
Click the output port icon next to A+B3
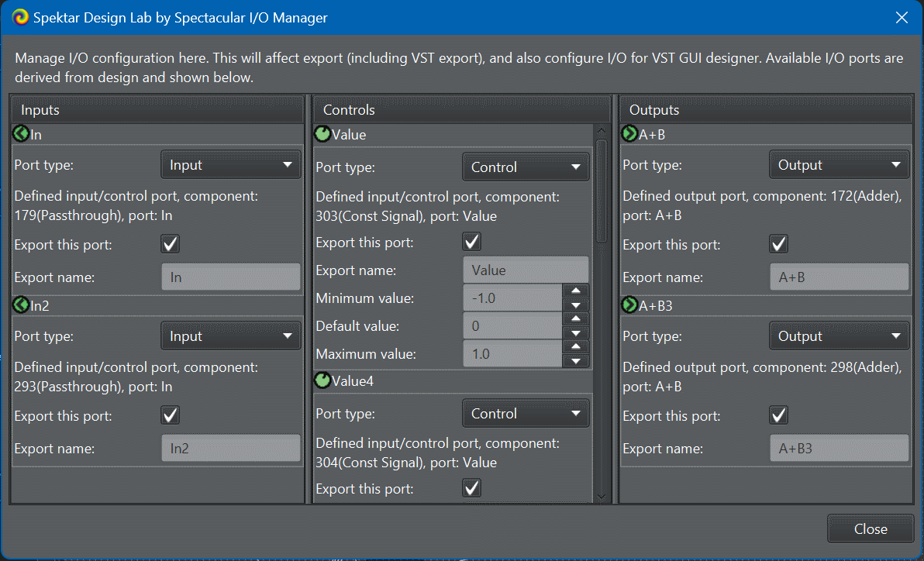point(629,305)
